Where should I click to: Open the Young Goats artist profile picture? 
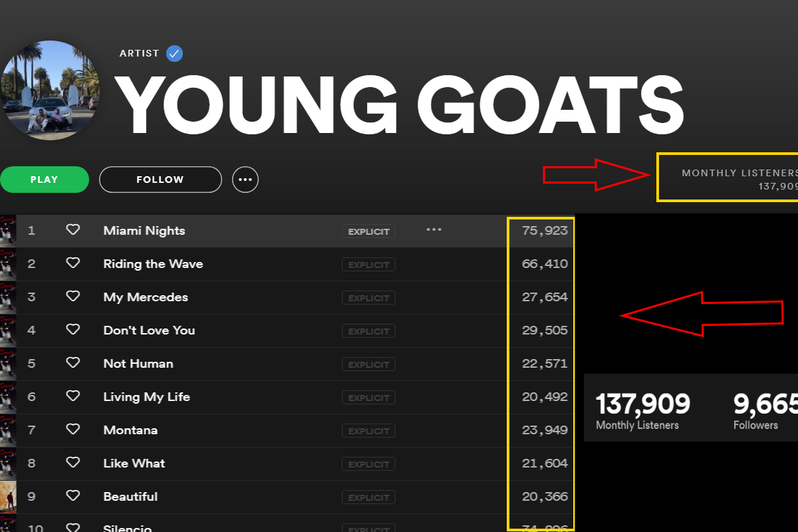point(51,91)
